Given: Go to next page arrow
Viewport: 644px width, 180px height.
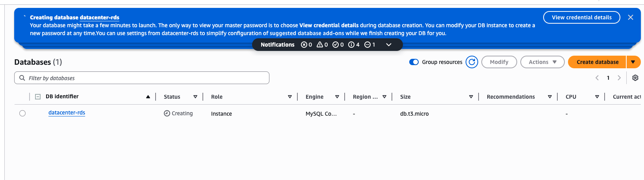Looking at the screenshot, I should tap(619, 78).
